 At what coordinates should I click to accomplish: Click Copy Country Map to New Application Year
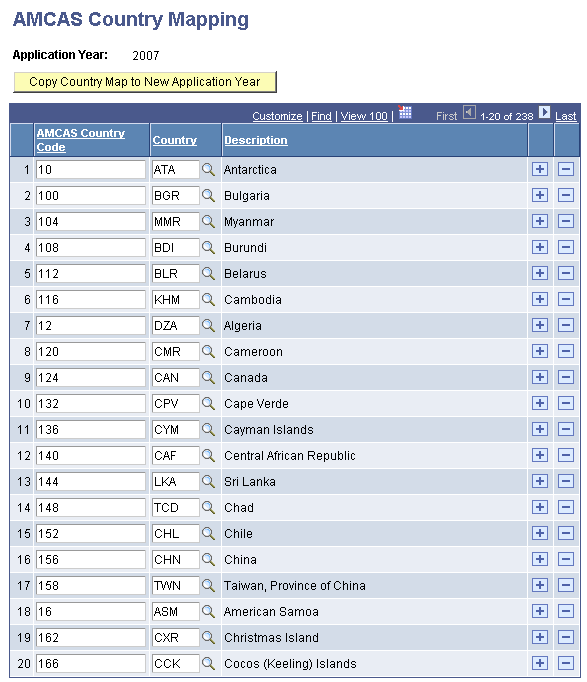pyautogui.click(x=145, y=82)
